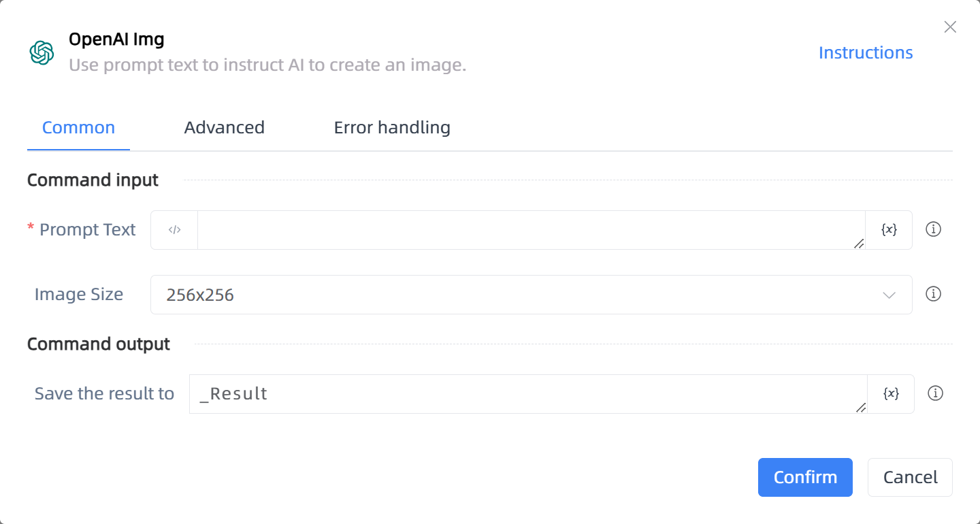This screenshot has height=524, width=980.
Task: Expand Image Size chevron arrow
Action: click(889, 295)
